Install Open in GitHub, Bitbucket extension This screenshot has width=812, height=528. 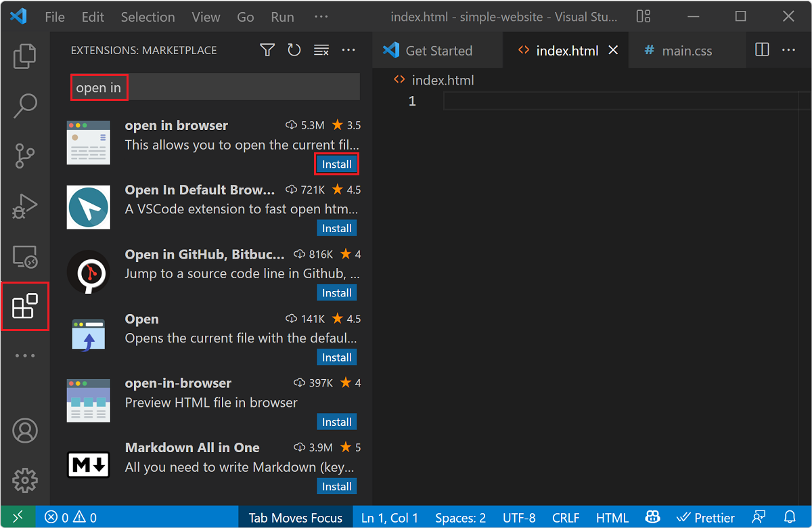coord(336,292)
